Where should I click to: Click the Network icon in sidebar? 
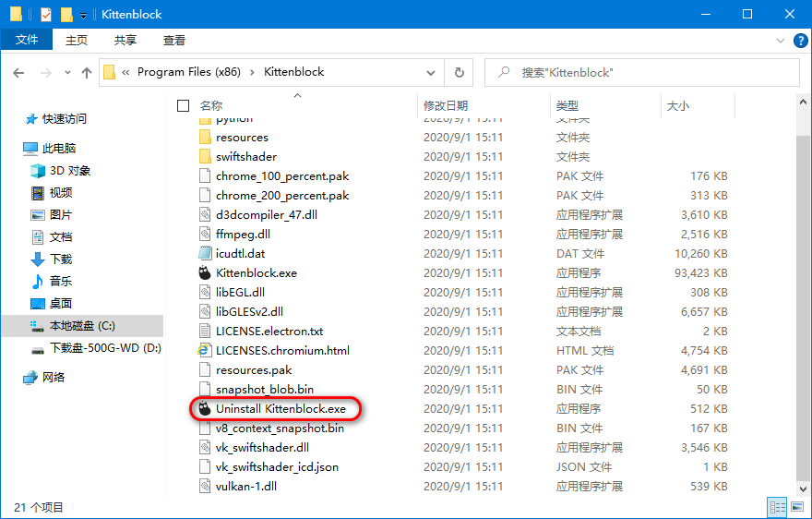[x=30, y=378]
